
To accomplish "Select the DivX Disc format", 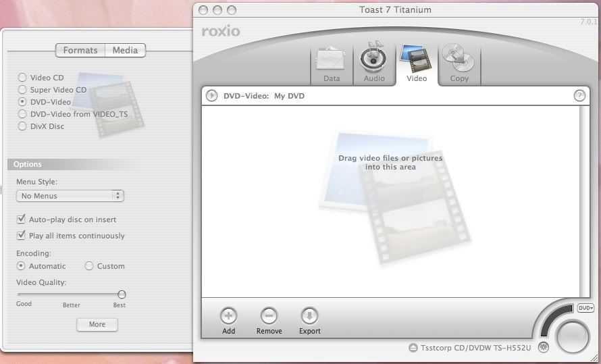I will click(x=22, y=126).
